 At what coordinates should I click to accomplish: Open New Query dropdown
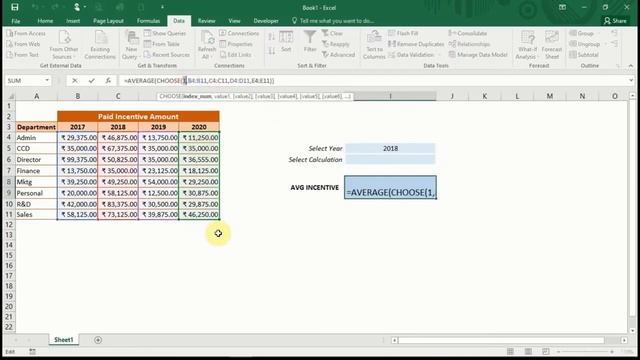tap(131, 45)
